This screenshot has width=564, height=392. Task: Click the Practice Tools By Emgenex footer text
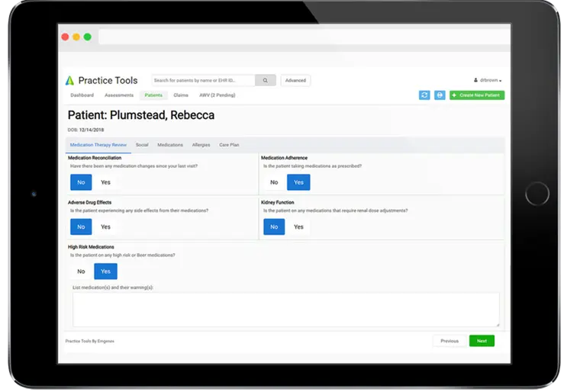89,341
